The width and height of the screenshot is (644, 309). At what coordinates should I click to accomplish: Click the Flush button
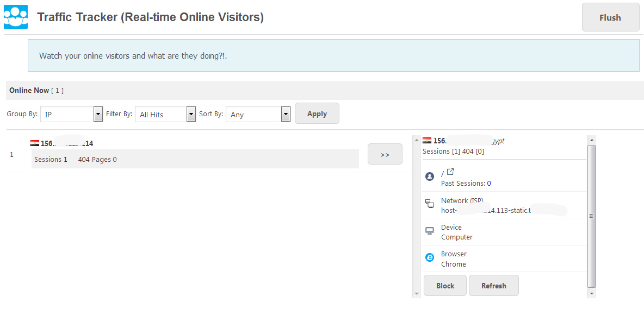610,17
